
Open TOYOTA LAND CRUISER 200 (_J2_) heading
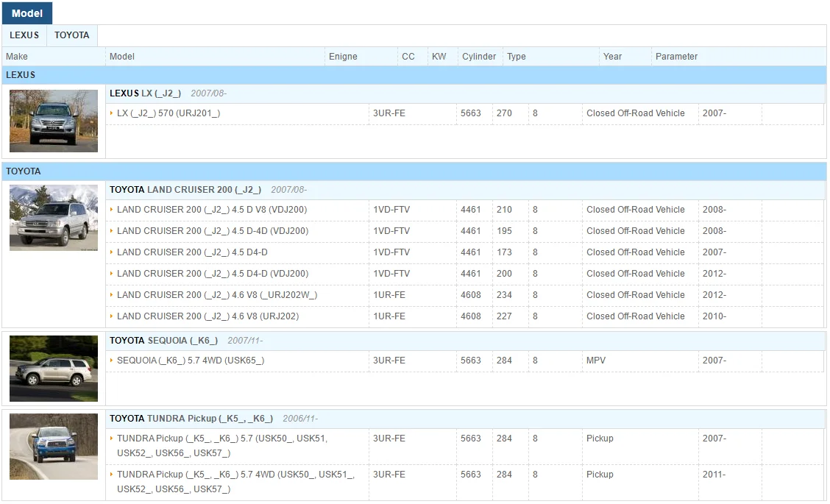185,190
